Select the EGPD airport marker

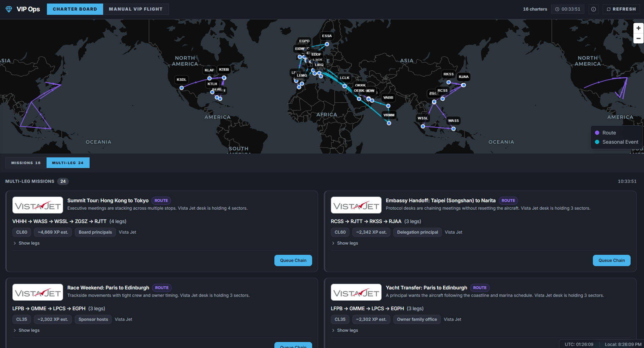(304, 41)
